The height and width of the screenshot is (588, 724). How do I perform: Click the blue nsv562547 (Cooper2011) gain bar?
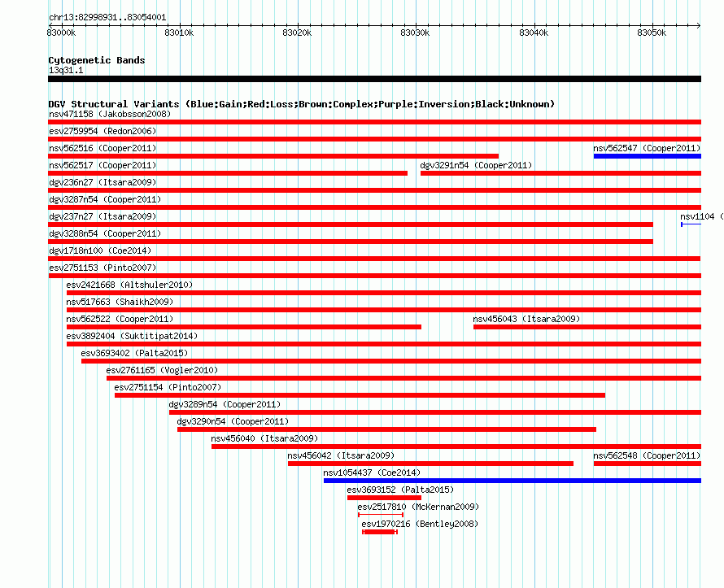point(648,156)
